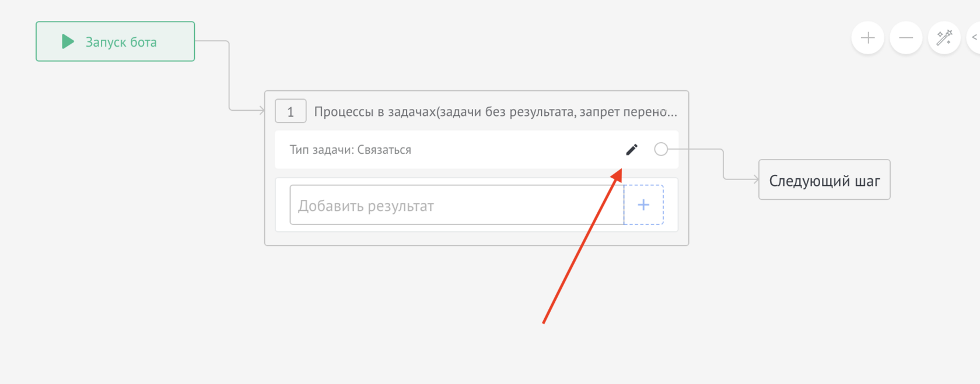Click the truncated ellipsis end of step title
The image size is (980, 384).
[x=671, y=112]
